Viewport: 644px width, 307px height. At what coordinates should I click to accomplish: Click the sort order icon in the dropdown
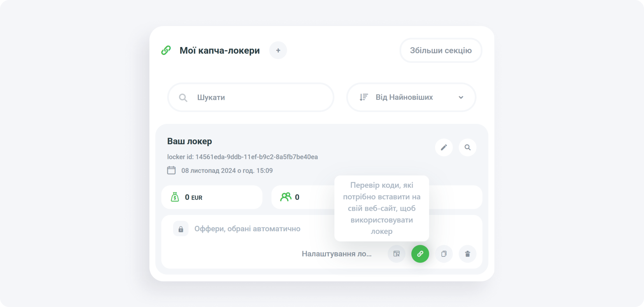coord(363,97)
